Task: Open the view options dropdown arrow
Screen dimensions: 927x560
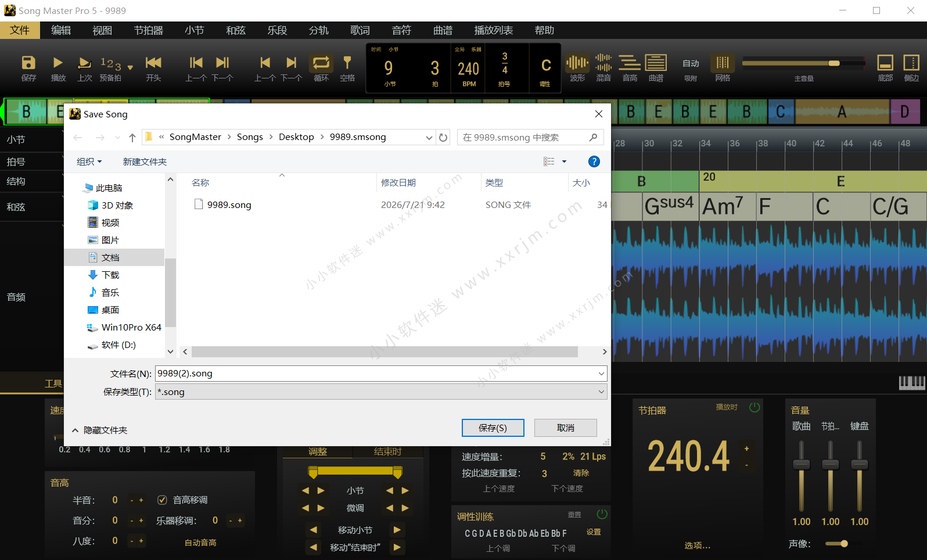Action: (564, 161)
